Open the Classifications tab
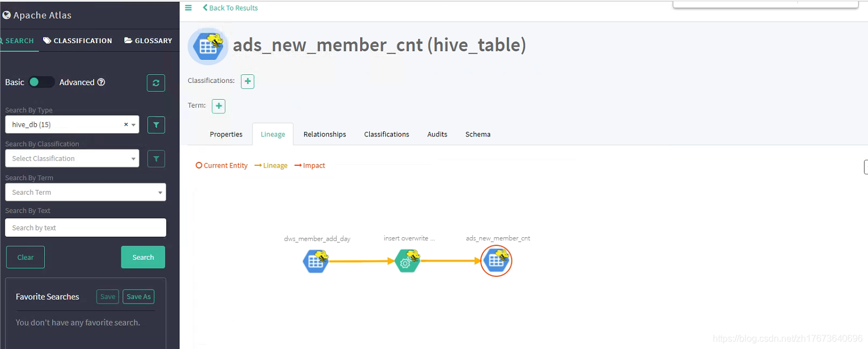 tap(387, 134)
